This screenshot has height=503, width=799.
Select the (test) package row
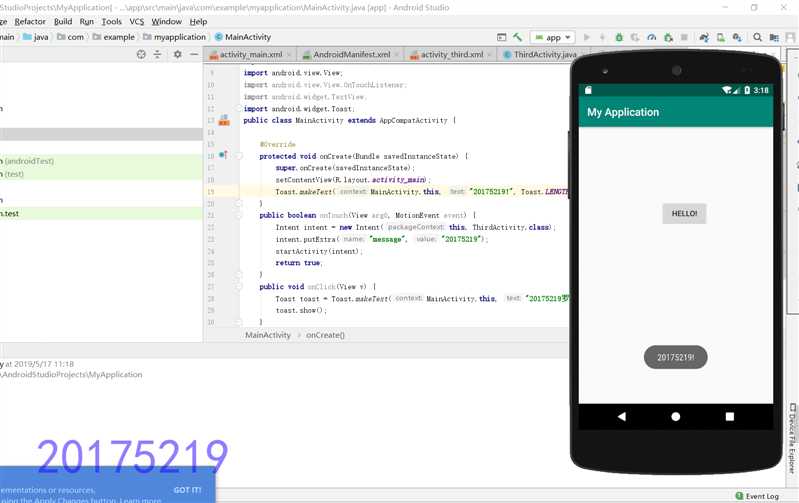coord(101,174)
